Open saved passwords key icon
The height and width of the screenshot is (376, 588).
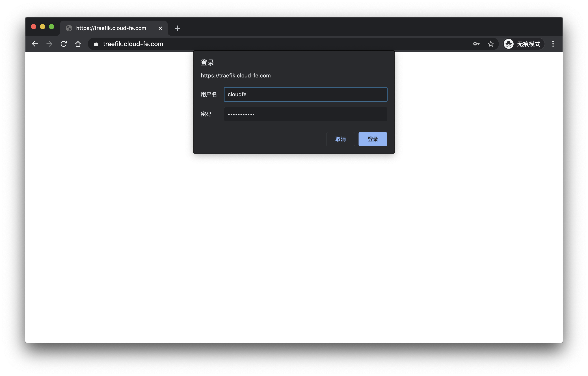(476, 44)
